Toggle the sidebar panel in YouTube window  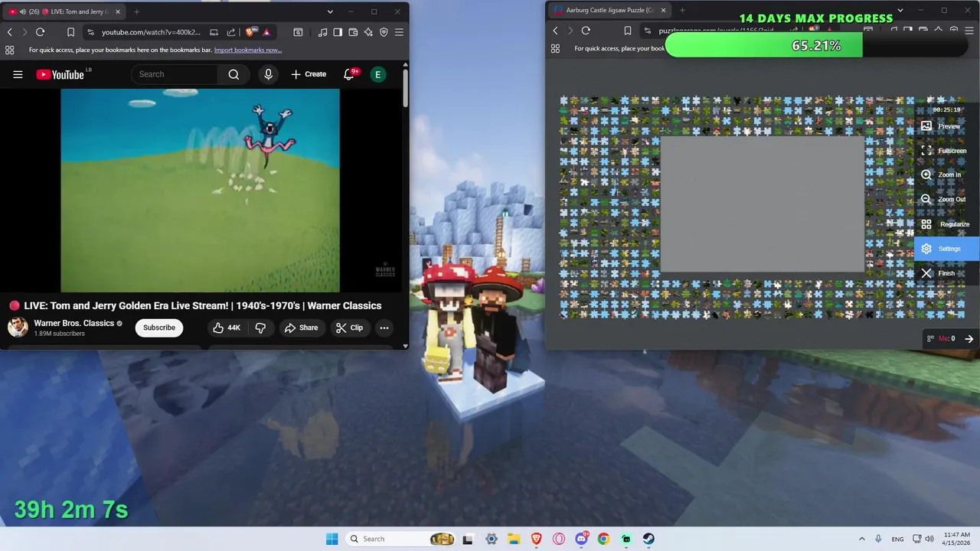tap(338, 32)
